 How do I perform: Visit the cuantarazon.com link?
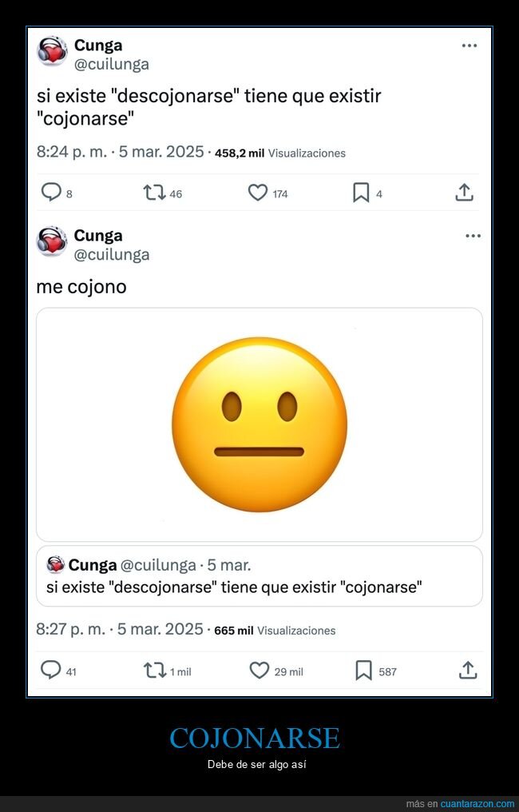tap(477, 803)
